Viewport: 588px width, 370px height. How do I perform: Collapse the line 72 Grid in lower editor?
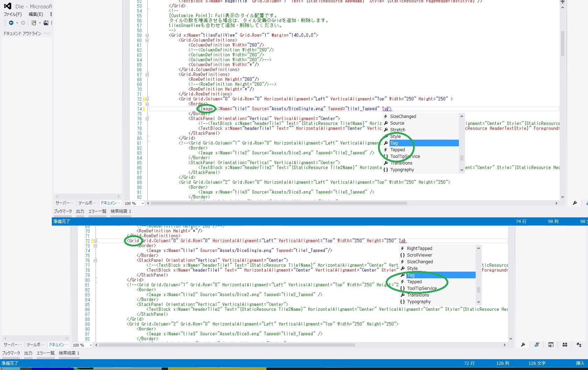[x=95, y=241]
